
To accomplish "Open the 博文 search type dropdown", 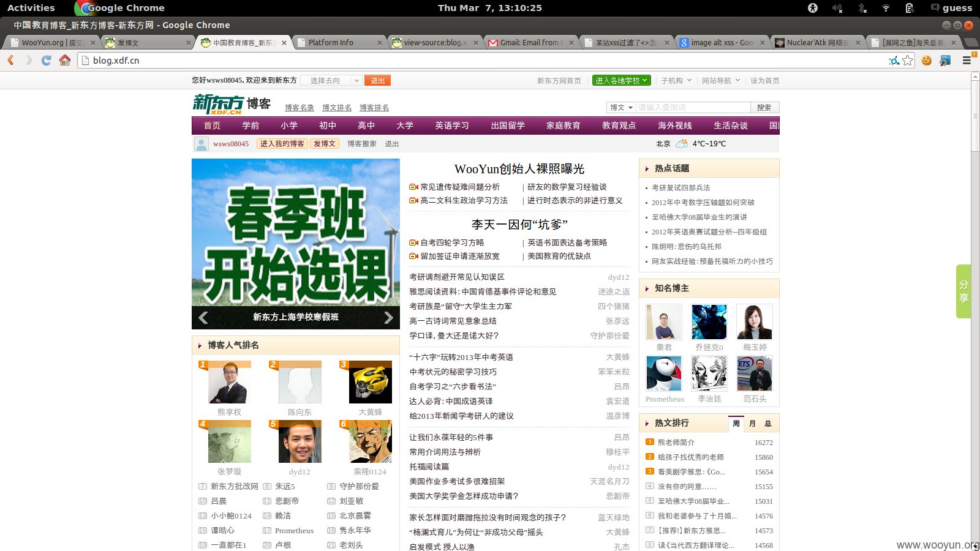I will 621,107.
